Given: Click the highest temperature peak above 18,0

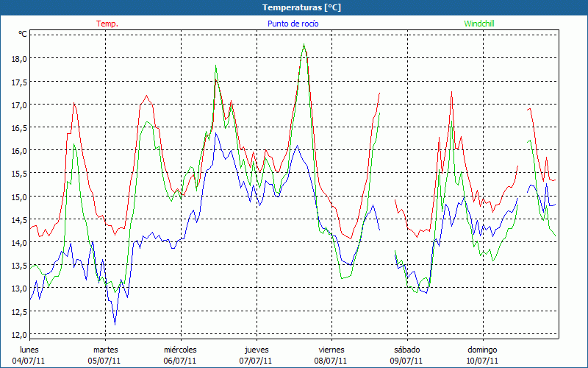Looking at the screenshot, I should tap(304, 45).
